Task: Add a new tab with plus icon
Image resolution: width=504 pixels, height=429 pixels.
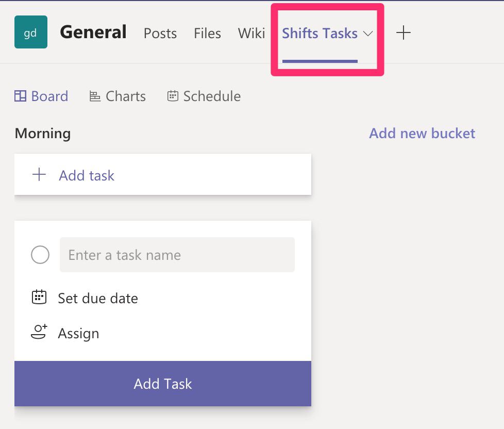Action: click(x=403, y=33)
